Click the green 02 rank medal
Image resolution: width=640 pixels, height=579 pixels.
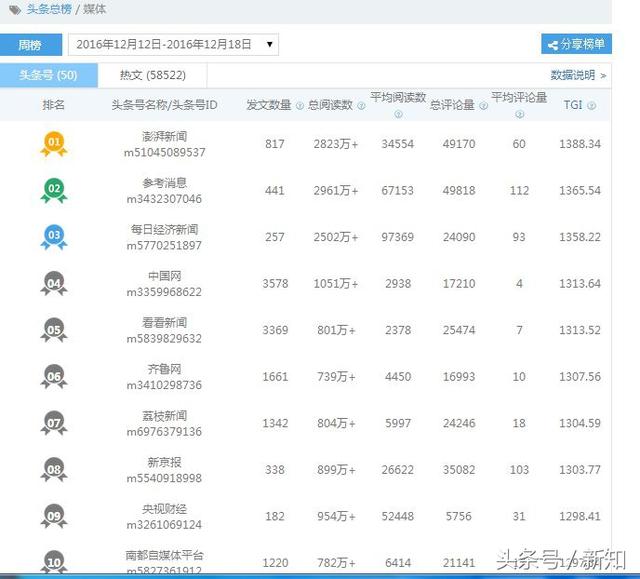[54, 190]
